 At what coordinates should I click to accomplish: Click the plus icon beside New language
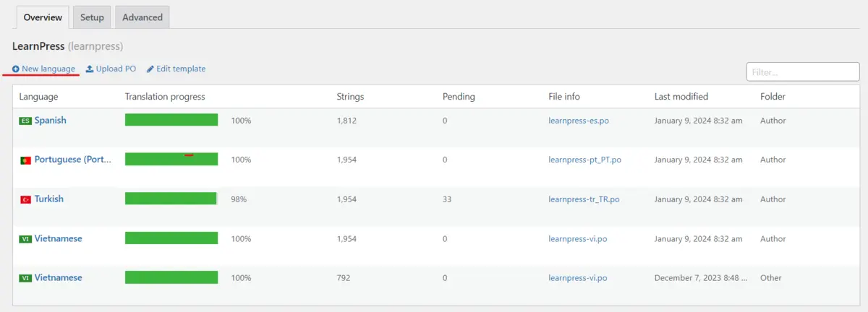[x=16, y=69]
